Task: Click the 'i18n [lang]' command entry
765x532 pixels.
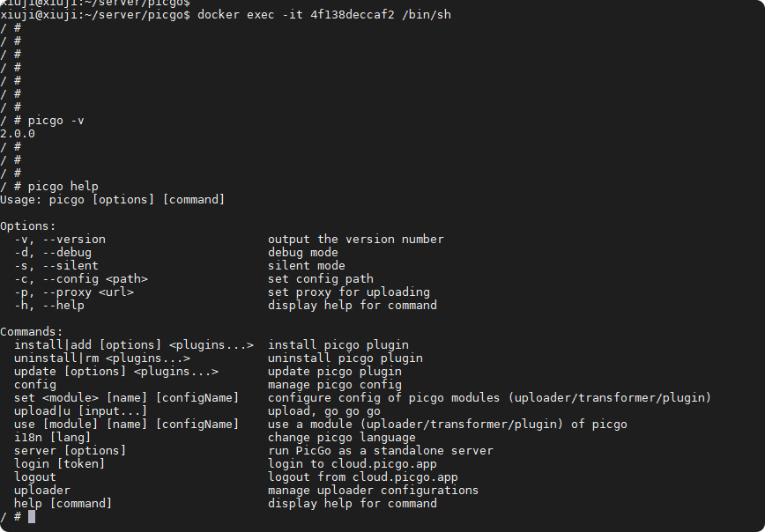Action: [53, 438]
